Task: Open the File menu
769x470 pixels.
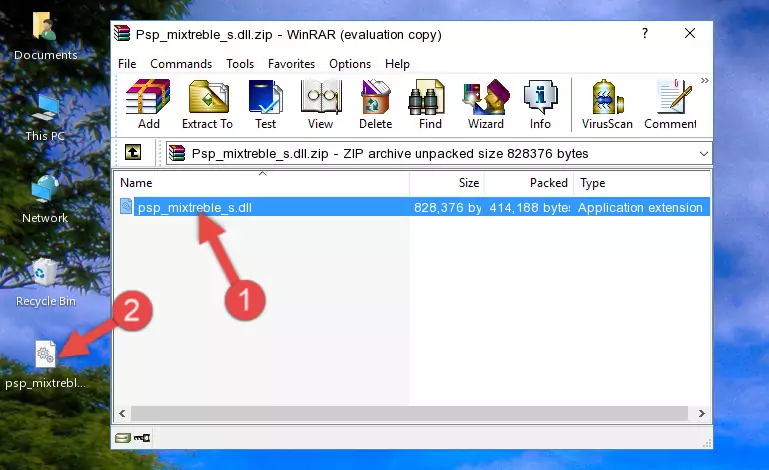Action: pos(127,64)
